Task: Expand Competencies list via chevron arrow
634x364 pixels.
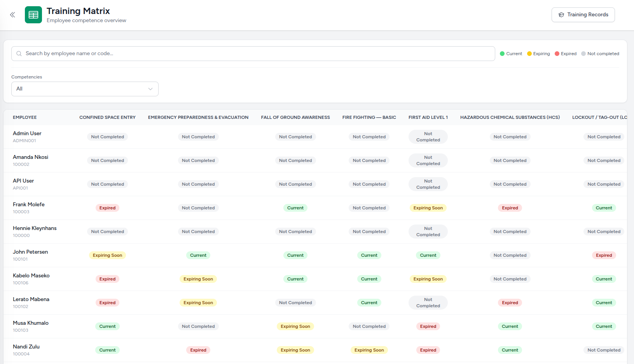Action: (150, 89)
